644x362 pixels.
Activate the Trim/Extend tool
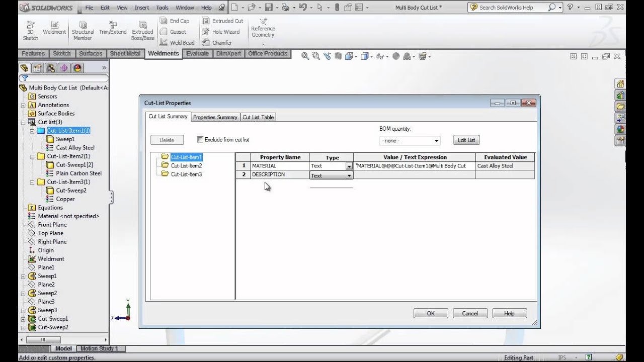113,28
